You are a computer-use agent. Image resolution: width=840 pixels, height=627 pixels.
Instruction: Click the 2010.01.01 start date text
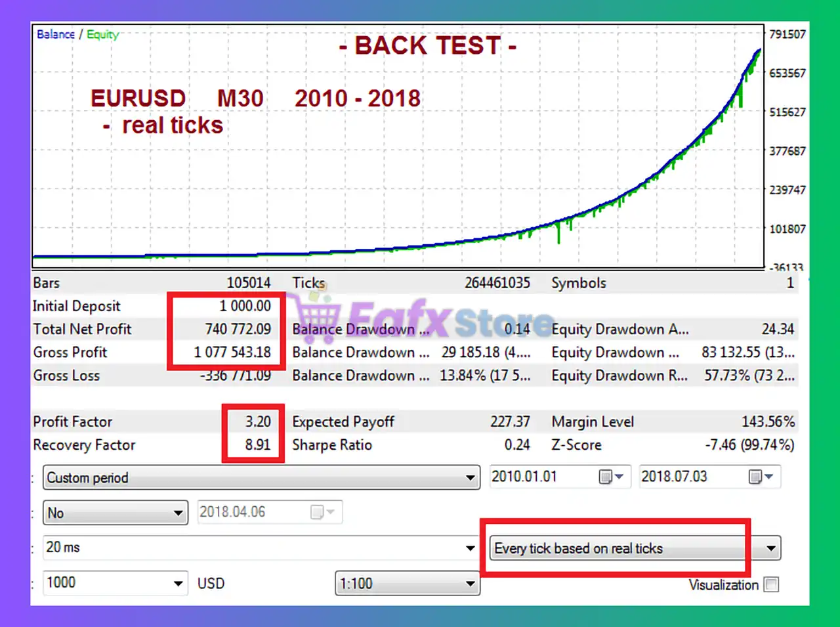click(x=524, y=477)
